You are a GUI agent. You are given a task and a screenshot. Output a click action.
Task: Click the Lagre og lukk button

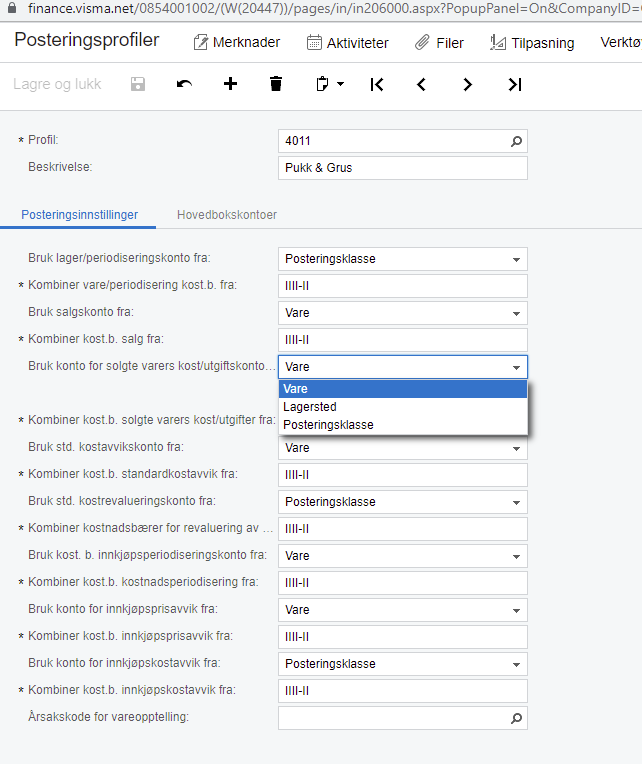tap(57, 84)
